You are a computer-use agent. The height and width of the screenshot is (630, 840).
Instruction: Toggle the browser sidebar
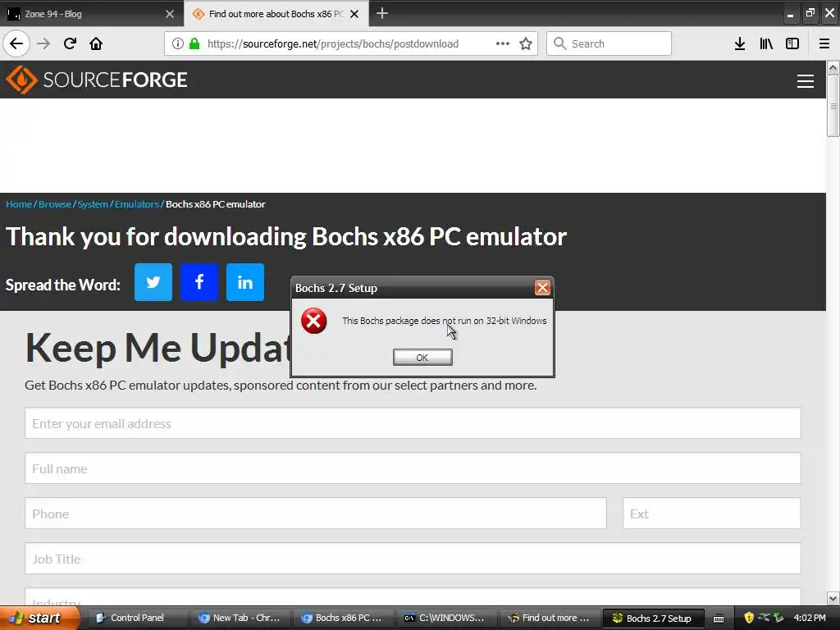(792, 43)
